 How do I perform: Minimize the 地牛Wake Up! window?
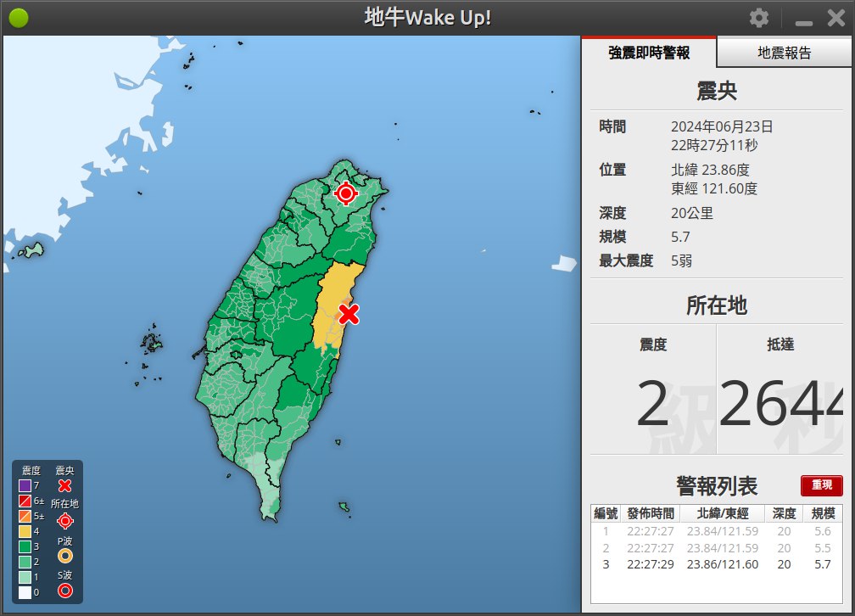[804, 19]
